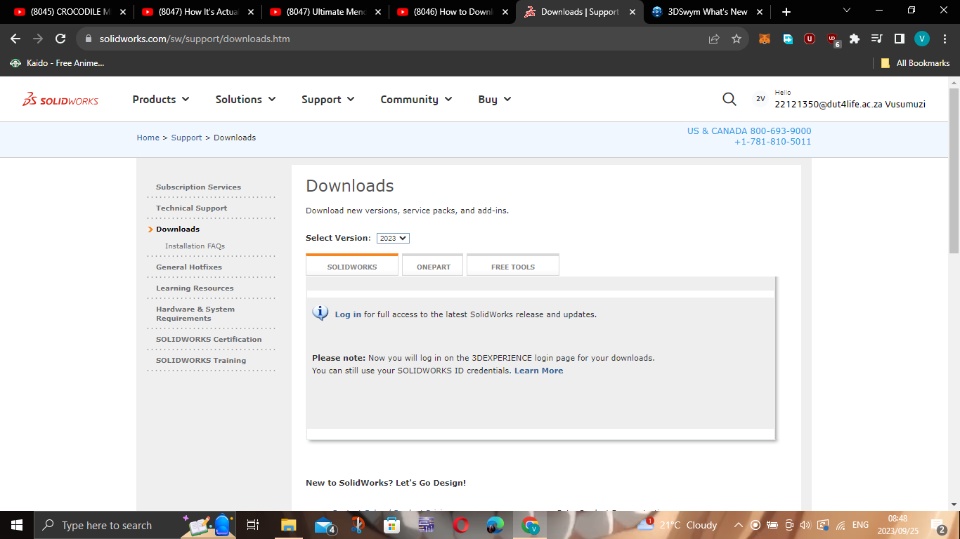Open File Explorer from taskbar

288,525
